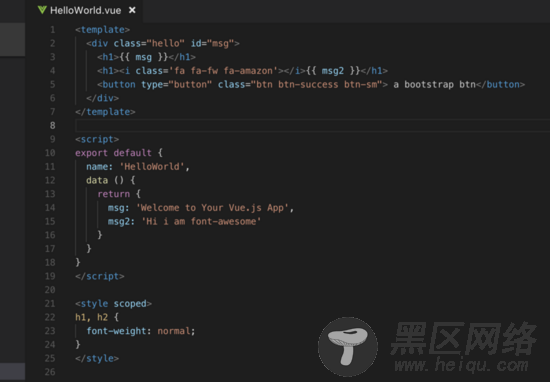Click the 'export default' statement

[x=113, y=153]
